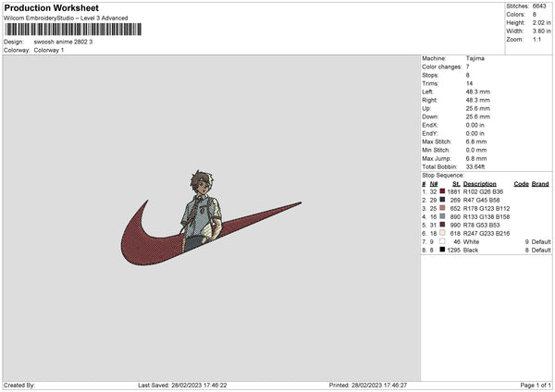Click the Created By label
This screenshot has height=392, width=555.
click(x=19, y=386)
